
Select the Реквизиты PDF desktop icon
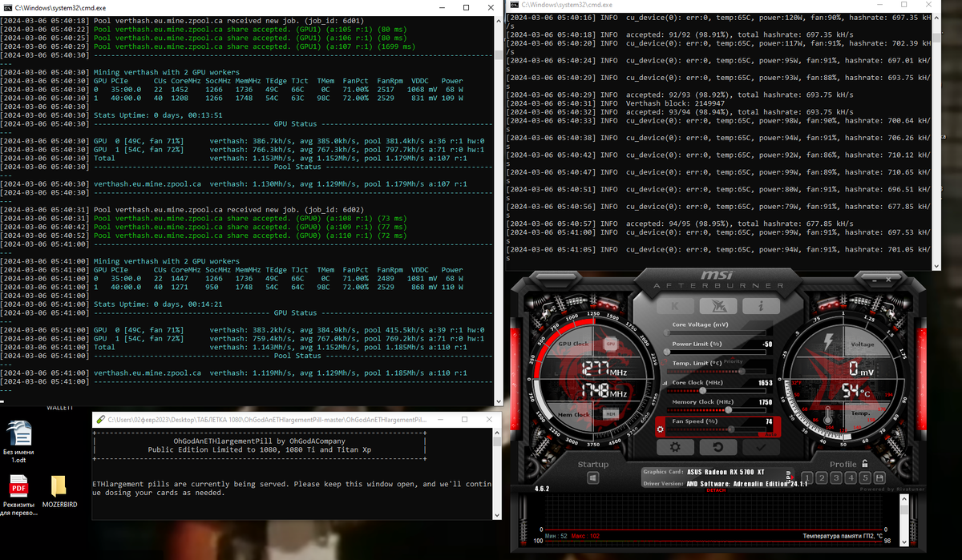[18, 495]
